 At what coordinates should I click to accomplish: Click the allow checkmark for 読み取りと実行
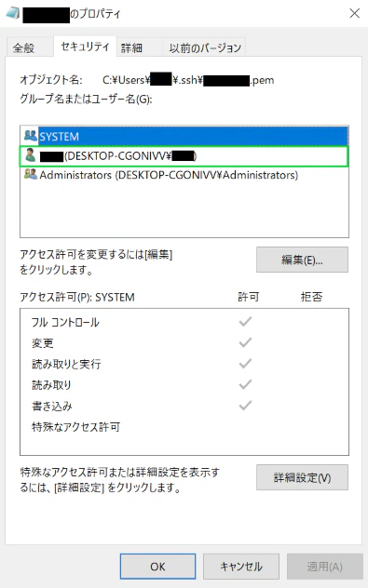tap(245, 364)
